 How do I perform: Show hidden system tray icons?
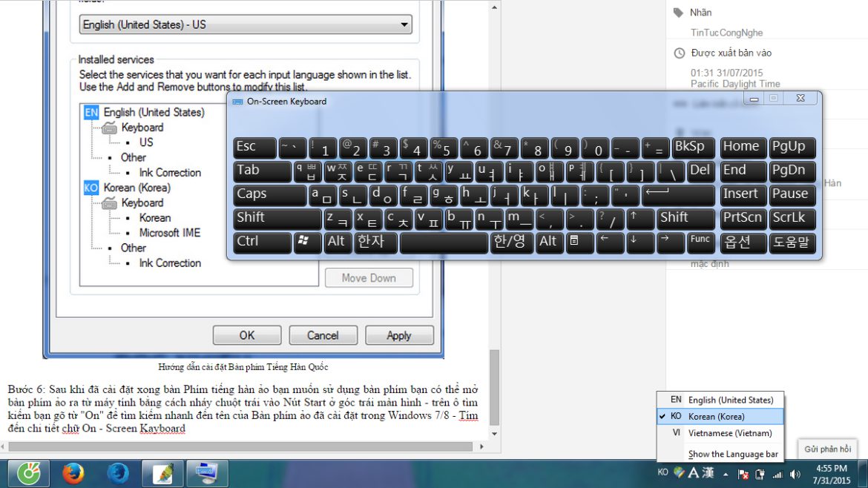(x=726, y=473)
